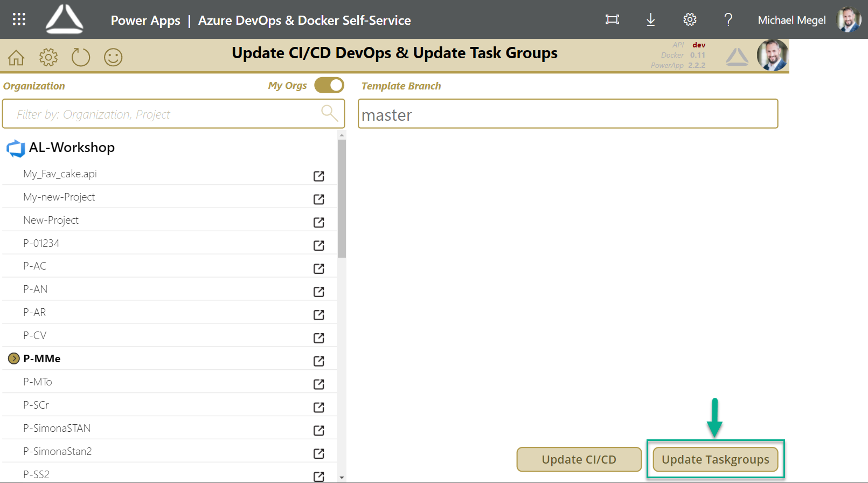Open external link for My-new-Project
The width and height of the screenshot is (868, 483).
[319, 199]
